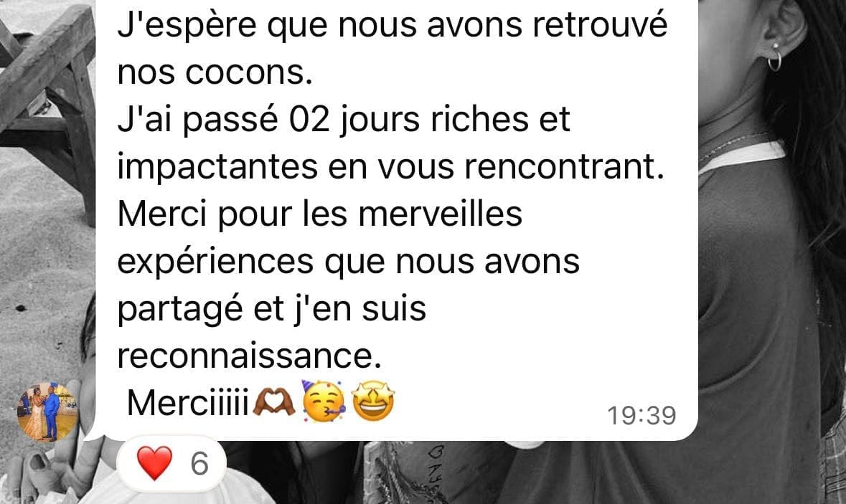Tap the red heart reaction icon
This screenshot has width=846, height=504.
155,462
